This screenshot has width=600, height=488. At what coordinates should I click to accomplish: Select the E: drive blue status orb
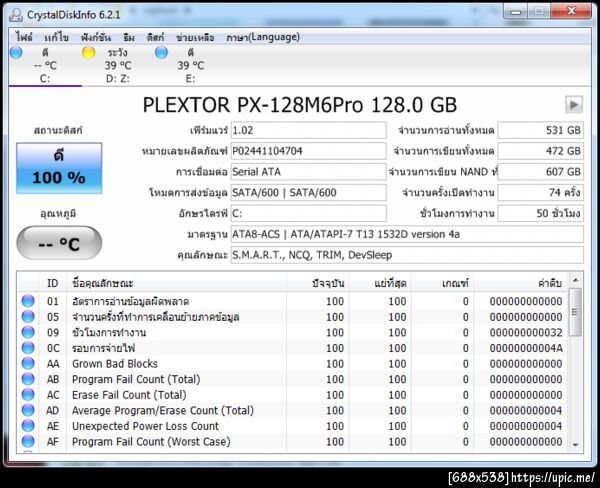tap(161, 52)
